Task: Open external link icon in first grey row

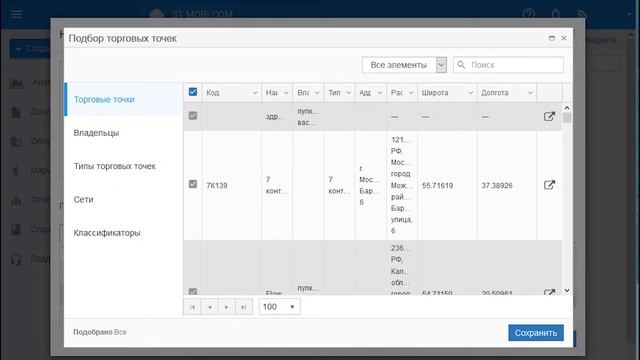Action: [549, 116]
